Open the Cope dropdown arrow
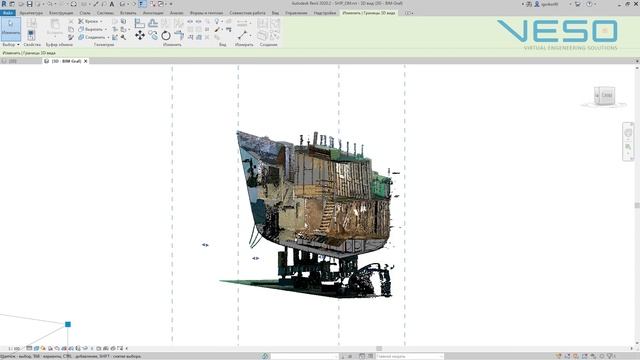 [101, 21]
